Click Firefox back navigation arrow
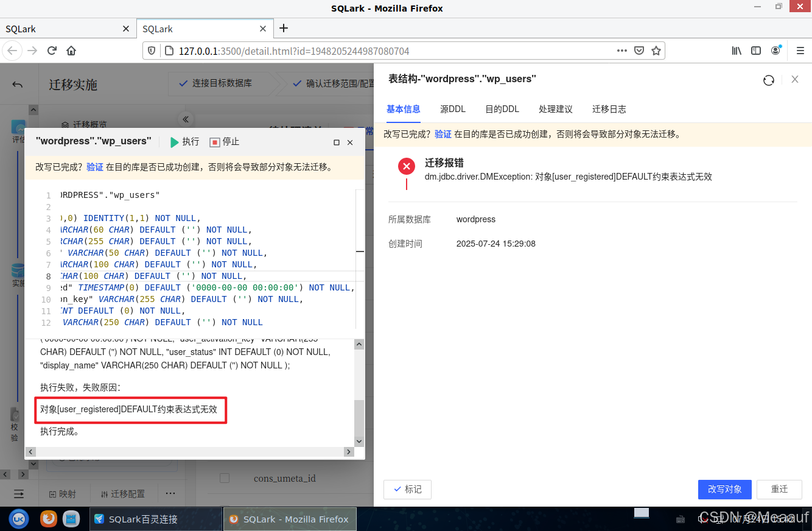Viewport: 812px width, 531px height. coord(12,51)
